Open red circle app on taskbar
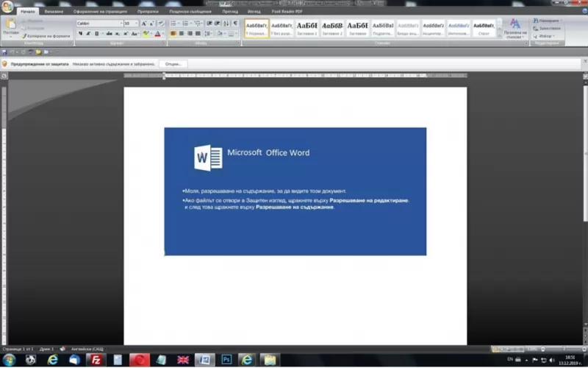Viewport: 588px width, 368px height. click(x=140, y=360)
